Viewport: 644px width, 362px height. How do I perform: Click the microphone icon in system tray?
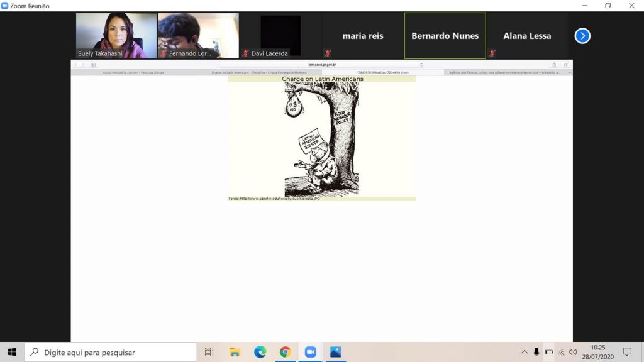pos(536,352)
